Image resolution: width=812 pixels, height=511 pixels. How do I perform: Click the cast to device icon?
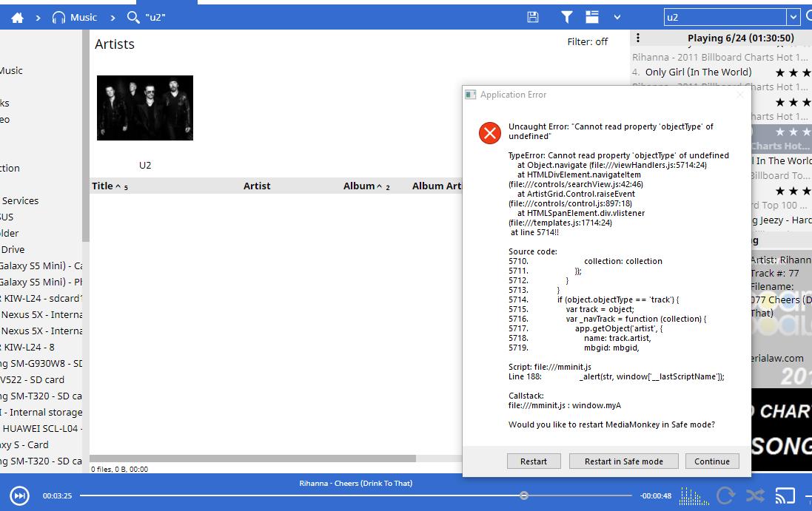785,495
